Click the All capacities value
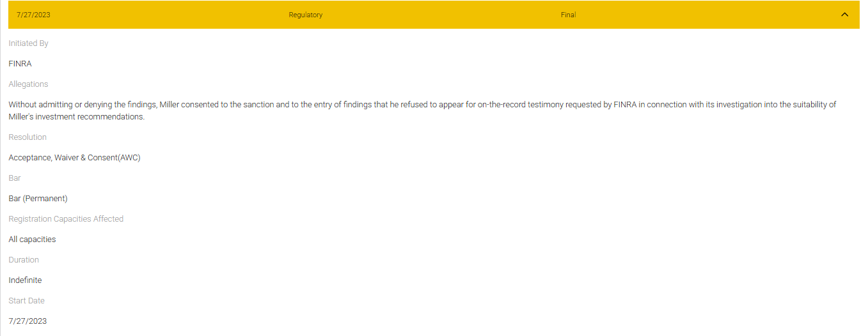 click(32, 240)
